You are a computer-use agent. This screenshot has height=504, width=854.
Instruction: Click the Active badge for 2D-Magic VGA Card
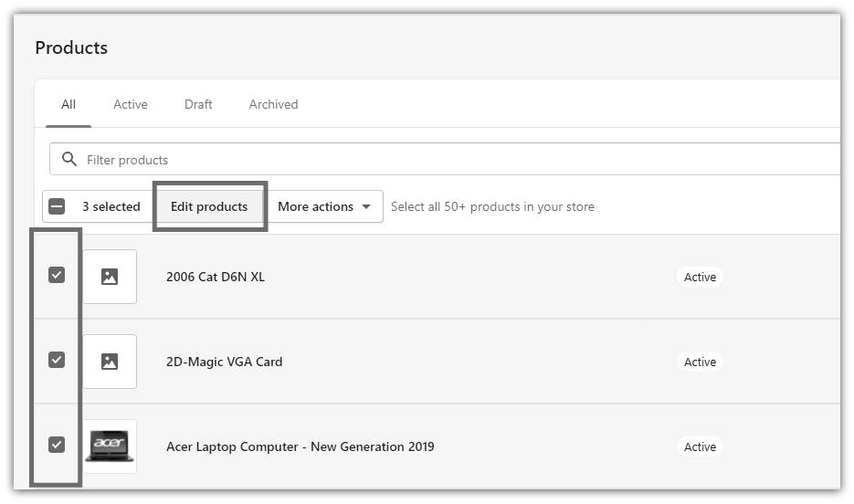click(x=700, y=362)
